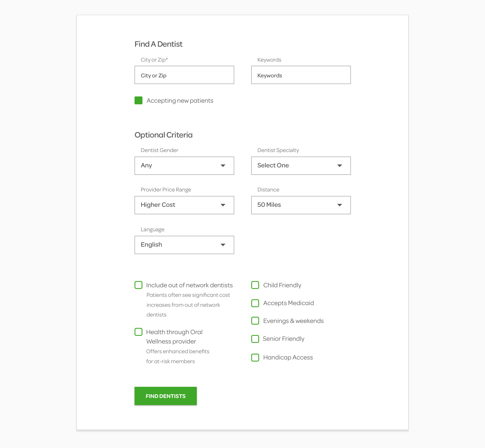The width and height of the screenshot is (485, 448).
Task: Focus the City or Zip field
Action: tap(184, 75)
